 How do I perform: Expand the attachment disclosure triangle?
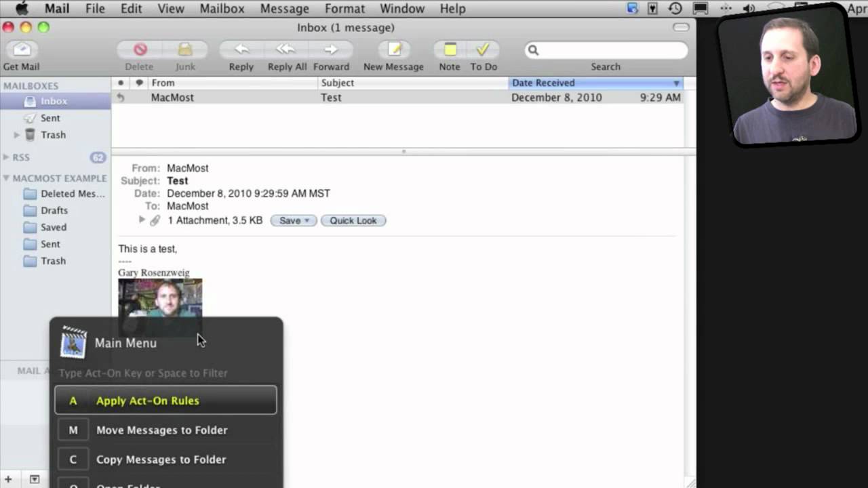click(142, 220)
